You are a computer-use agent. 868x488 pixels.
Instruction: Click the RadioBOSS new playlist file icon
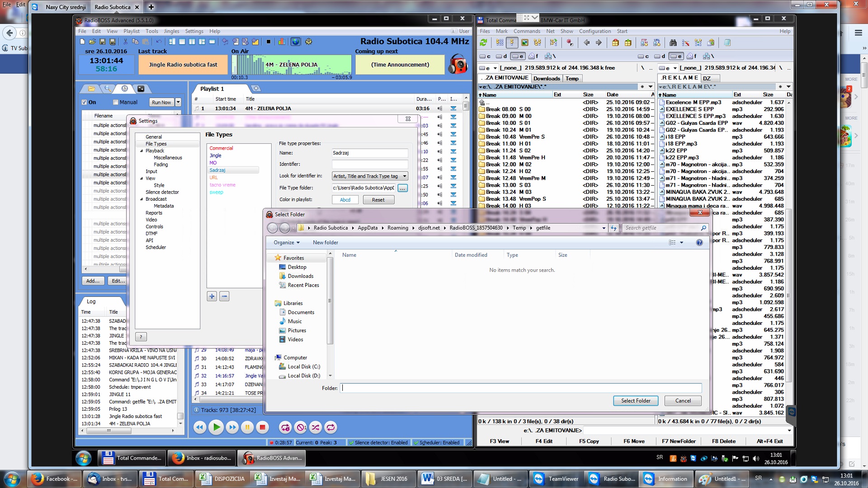point(82,42)
